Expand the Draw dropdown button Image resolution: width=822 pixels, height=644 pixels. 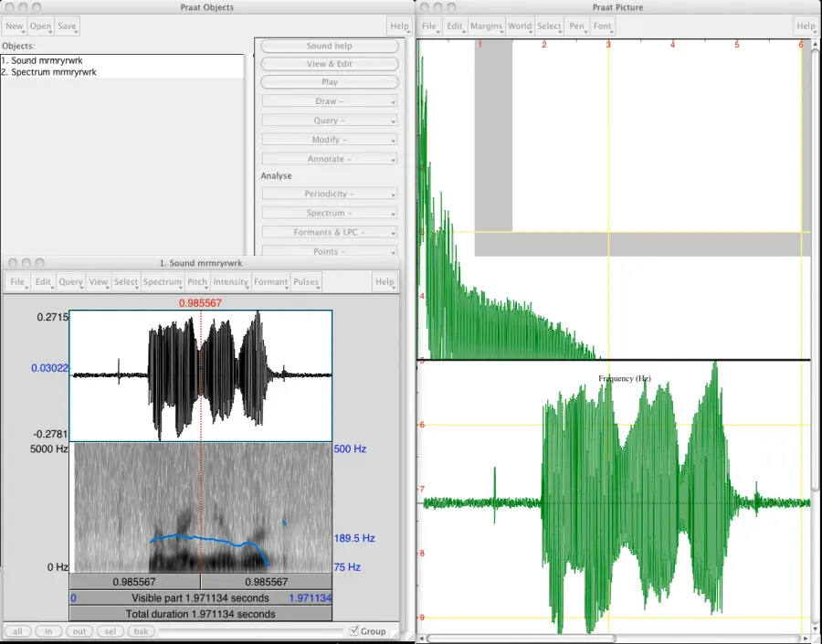[x=329, y=101]
